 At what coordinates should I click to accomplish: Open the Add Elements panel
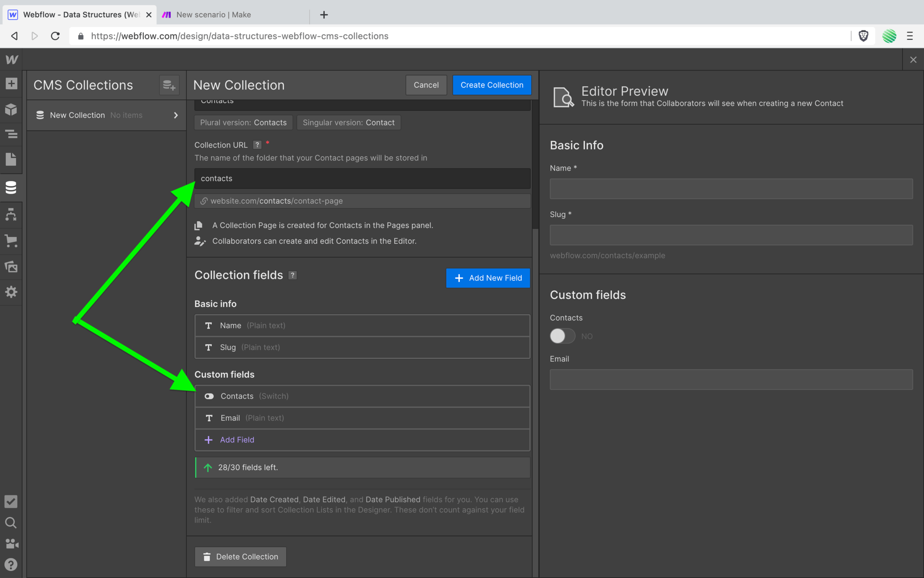(x=11, y=84)
